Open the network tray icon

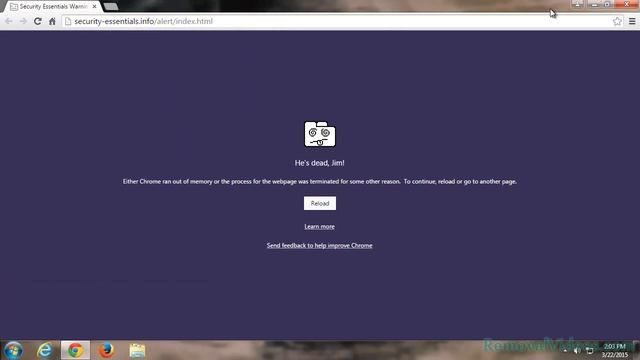point(589,351)
